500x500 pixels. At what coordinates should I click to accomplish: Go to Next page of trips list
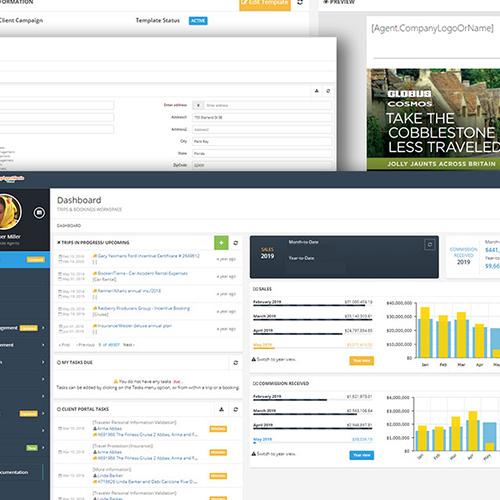tap(129, 345)
